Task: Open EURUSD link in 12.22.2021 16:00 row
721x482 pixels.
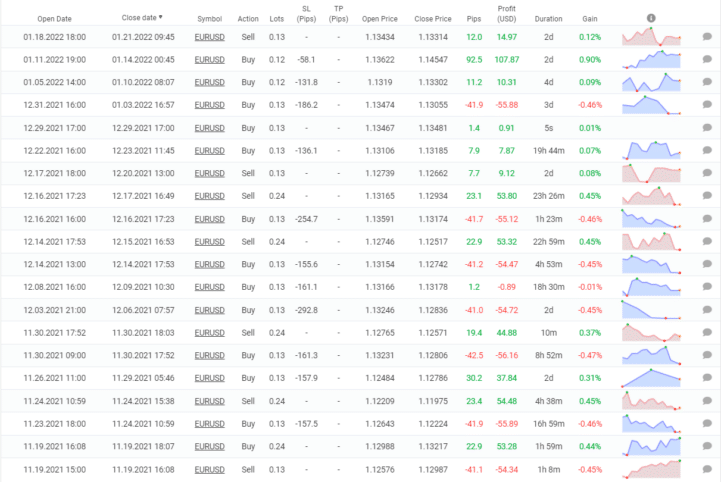Action: 209,150
